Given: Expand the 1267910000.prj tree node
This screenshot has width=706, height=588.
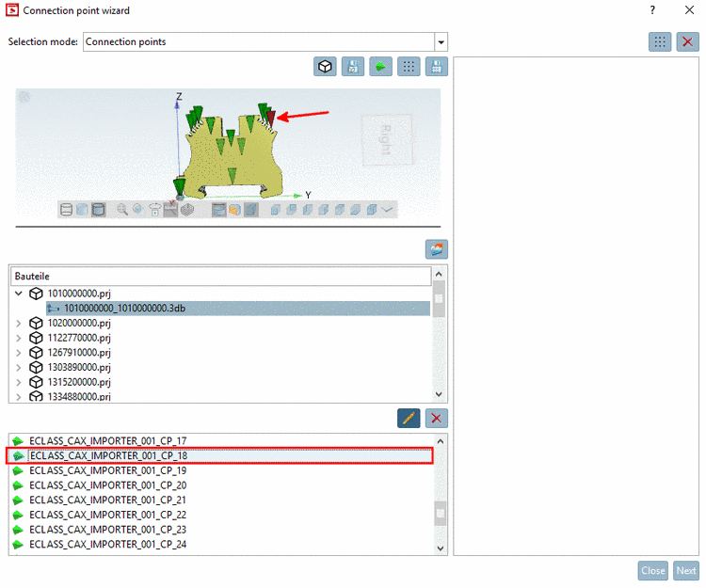Looking at the screenshot, I should pos(19,353).
